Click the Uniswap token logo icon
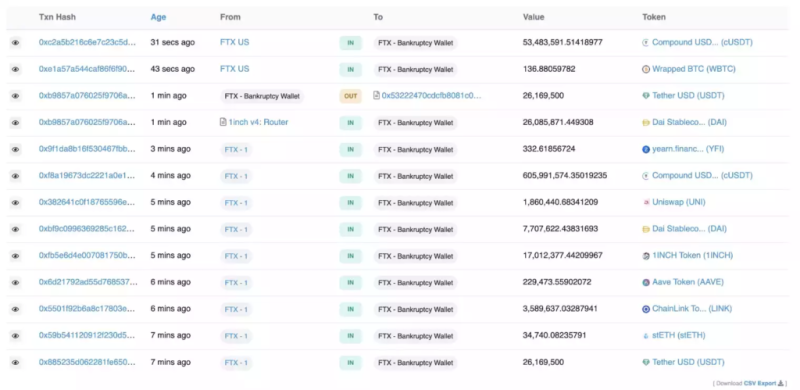The height and width of the screenshot is (390, 800). click(x=646, y=203)
